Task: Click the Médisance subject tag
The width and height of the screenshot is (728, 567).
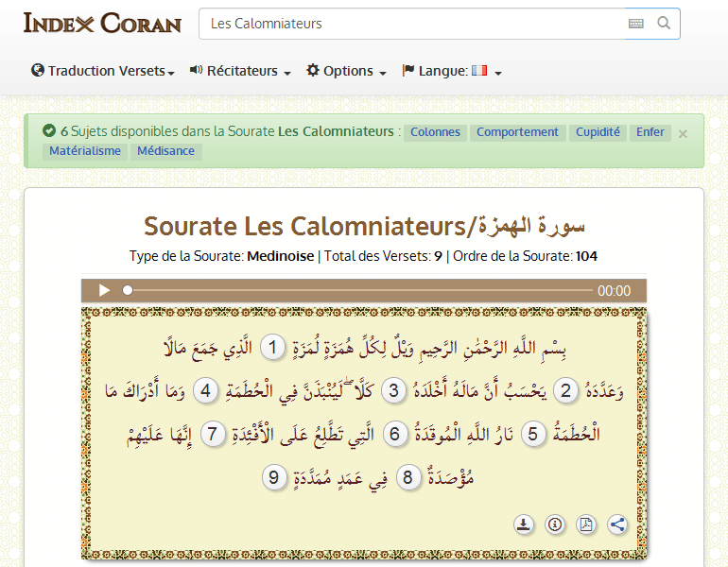Action: [x=165, y=151]
